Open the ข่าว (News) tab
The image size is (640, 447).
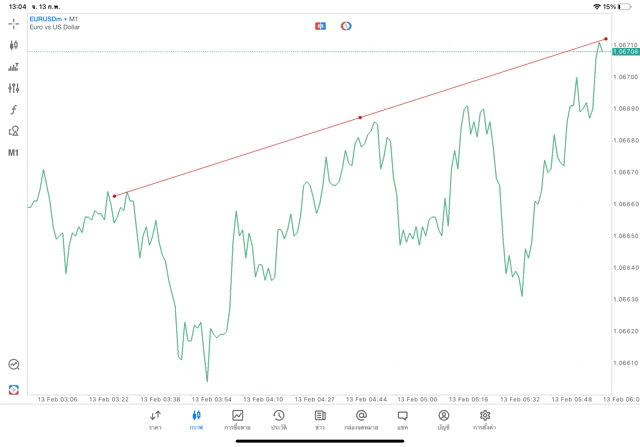click(x=320, y=419)
